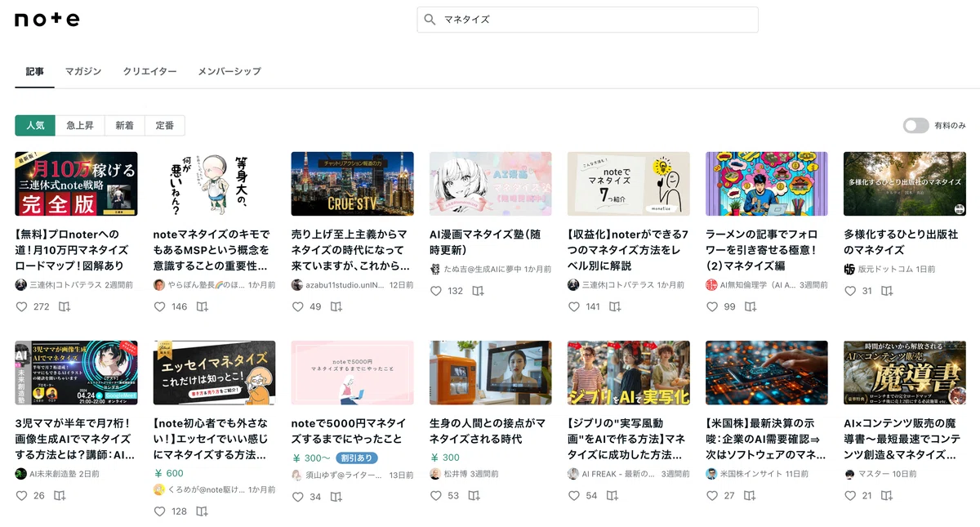Image resolution: width=980 pixels, height=527 pixels.
Task: Select the 人気 sort filter
Action: click(x=35, y=125)
